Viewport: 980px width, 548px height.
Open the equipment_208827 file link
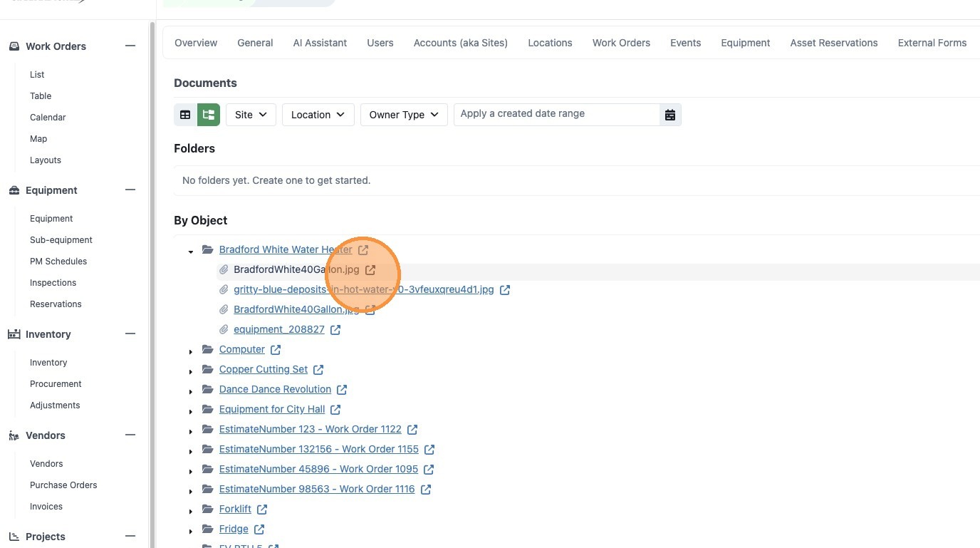coord(279,329)
